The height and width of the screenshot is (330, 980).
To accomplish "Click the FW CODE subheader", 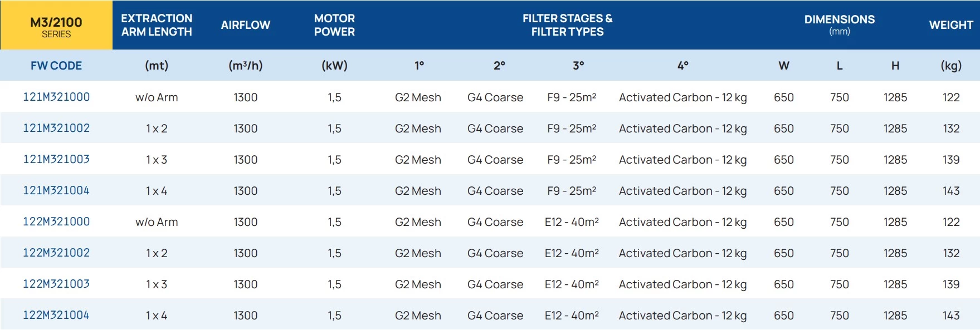I will (56, 66).
